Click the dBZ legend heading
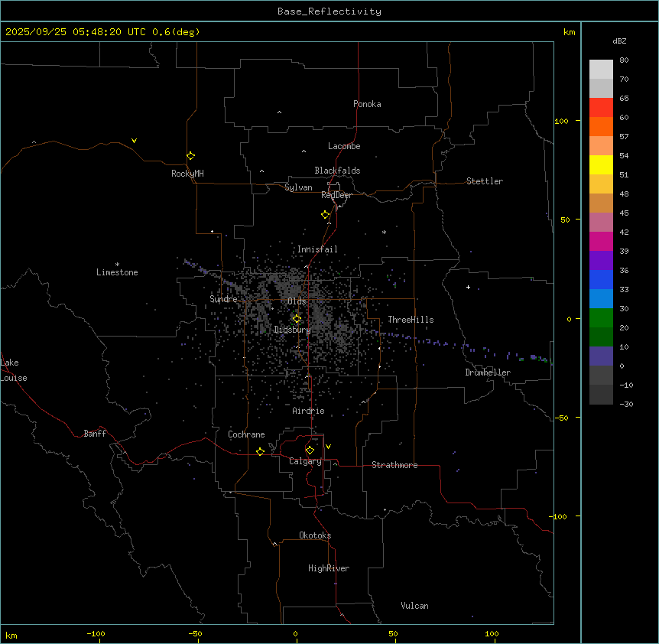This screenshot has height=644, width=659. point(620,41)
